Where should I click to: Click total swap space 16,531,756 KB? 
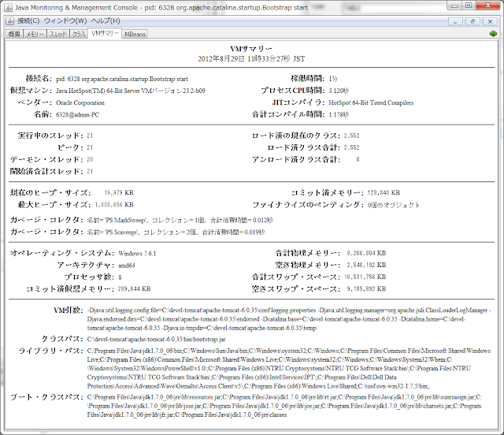click(365, 277)
